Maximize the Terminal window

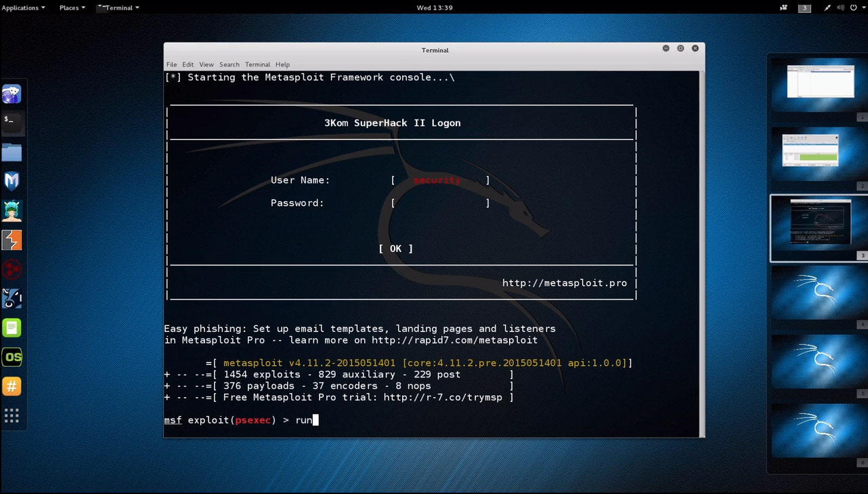coord(680,49)
